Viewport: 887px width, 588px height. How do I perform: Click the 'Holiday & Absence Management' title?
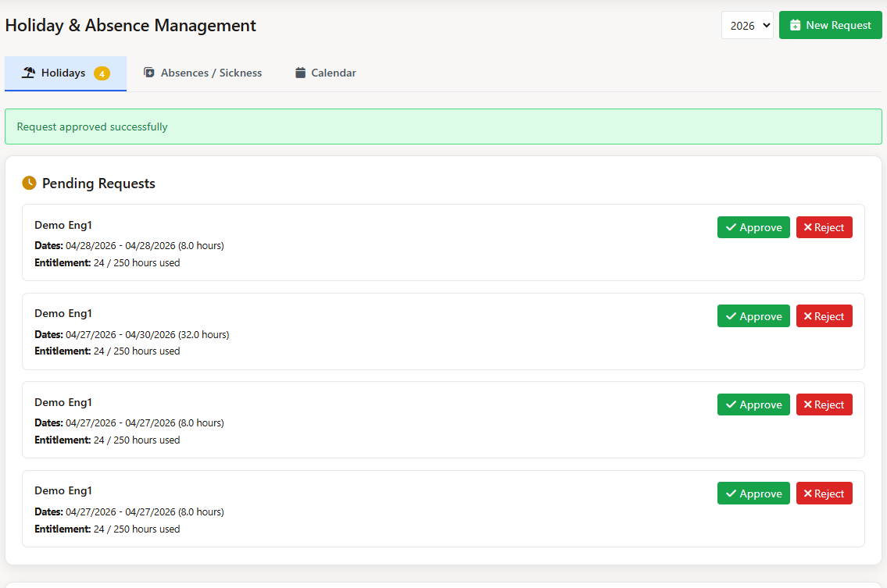(x=131, y=26)
